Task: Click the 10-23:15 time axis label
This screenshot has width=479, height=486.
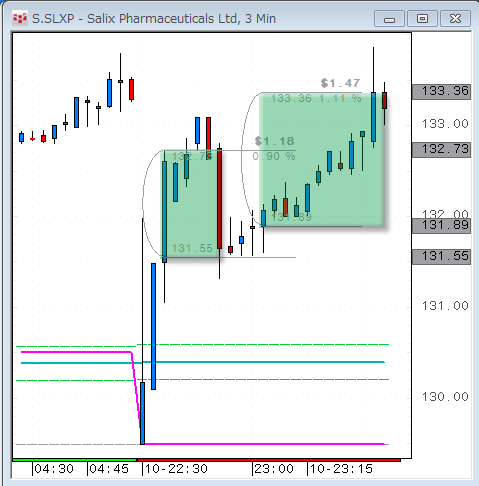Action: 341,469
